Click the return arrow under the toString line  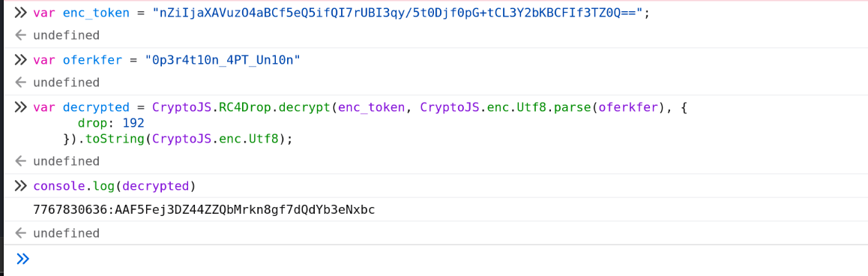point(21,161)
